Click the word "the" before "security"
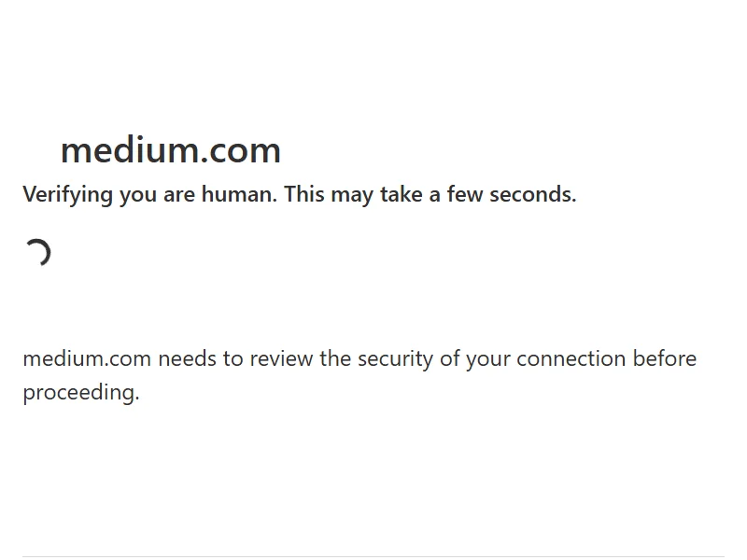This screenshot has height=560, width=747. [x=335, y=359]
